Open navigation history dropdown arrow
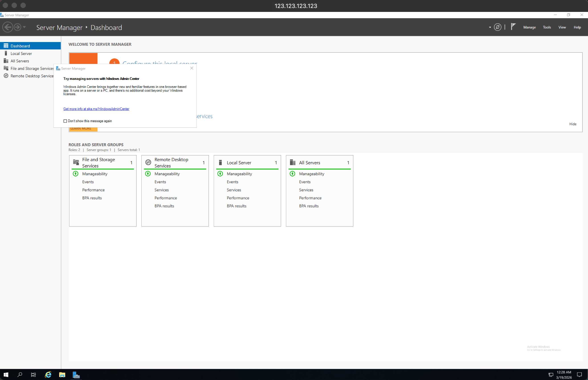Screen dimensions: 588x380 (24, 27)
